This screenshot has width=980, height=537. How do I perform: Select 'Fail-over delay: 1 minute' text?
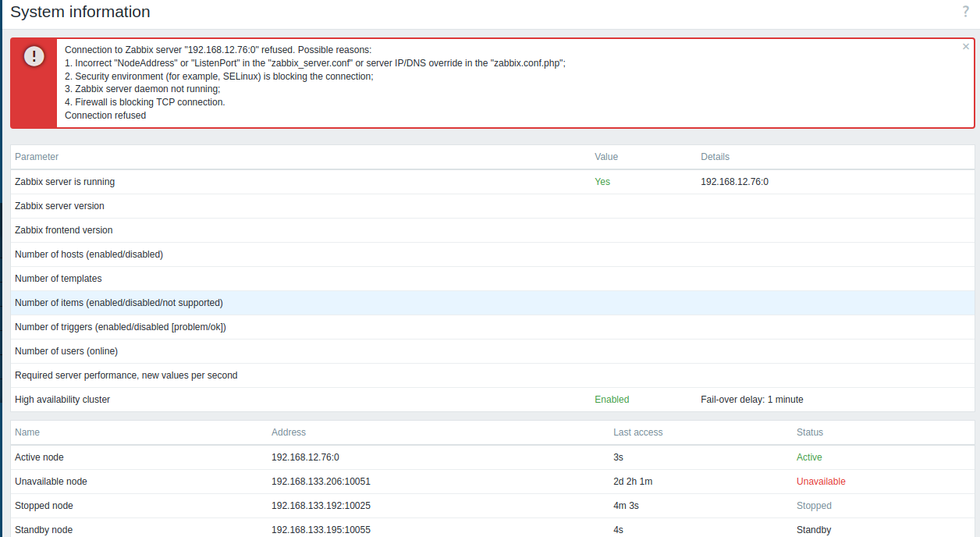tap(752, 400)
